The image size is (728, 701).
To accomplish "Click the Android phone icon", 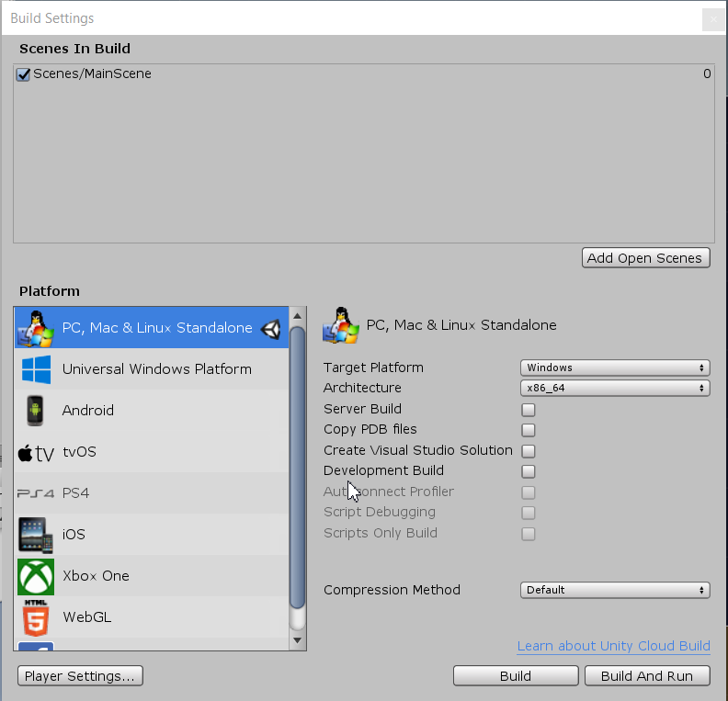I will (35, 411).
